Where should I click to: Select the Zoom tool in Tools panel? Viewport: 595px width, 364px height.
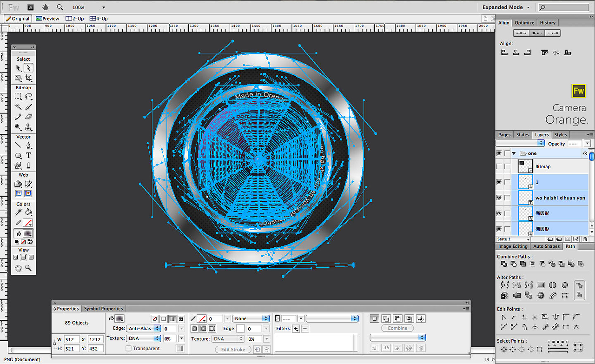[x=28, y=268]
